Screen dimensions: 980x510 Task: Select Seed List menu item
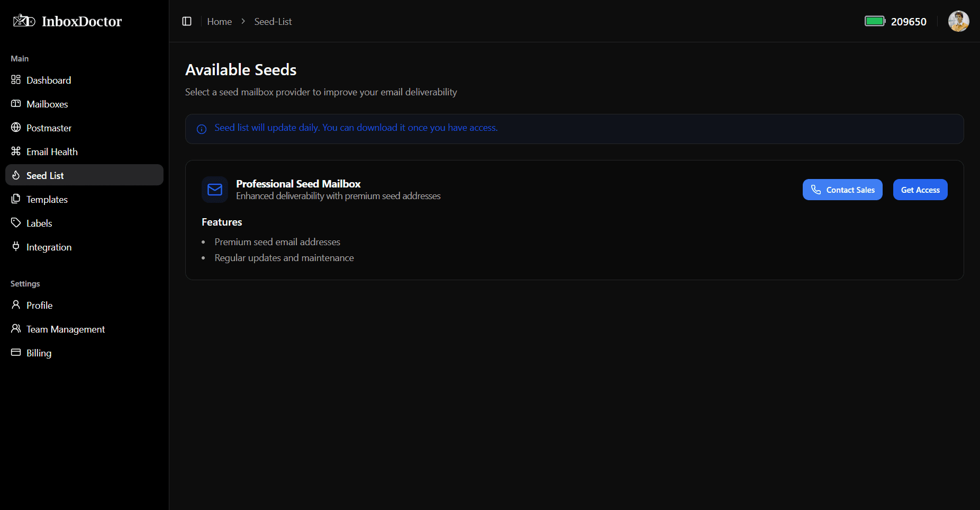click(x=84, y=175)
